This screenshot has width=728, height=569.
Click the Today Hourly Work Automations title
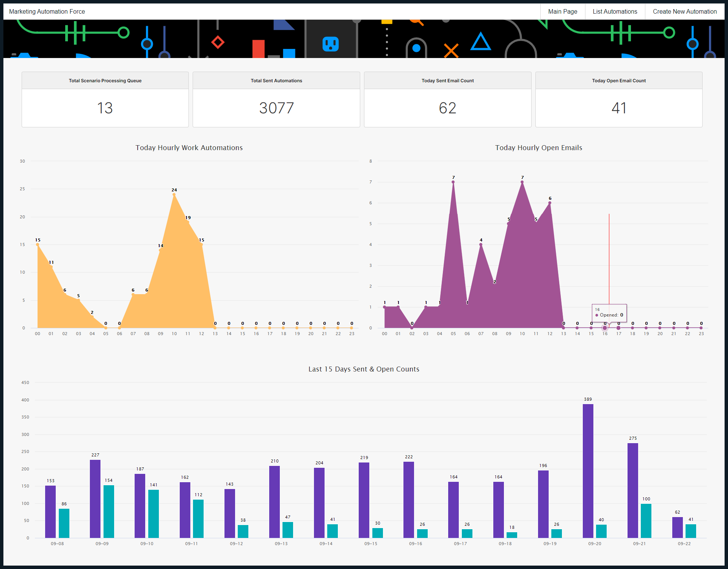(189, 148)
